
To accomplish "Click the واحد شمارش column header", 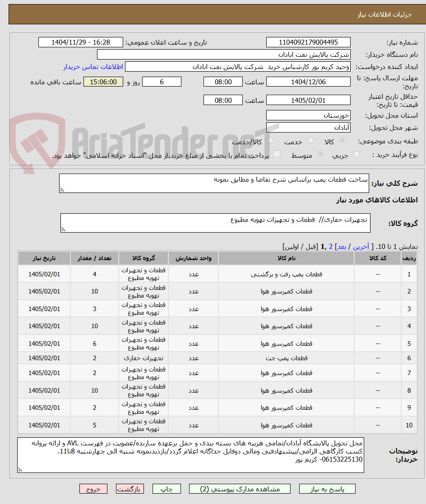I will (x=194, y=258).
